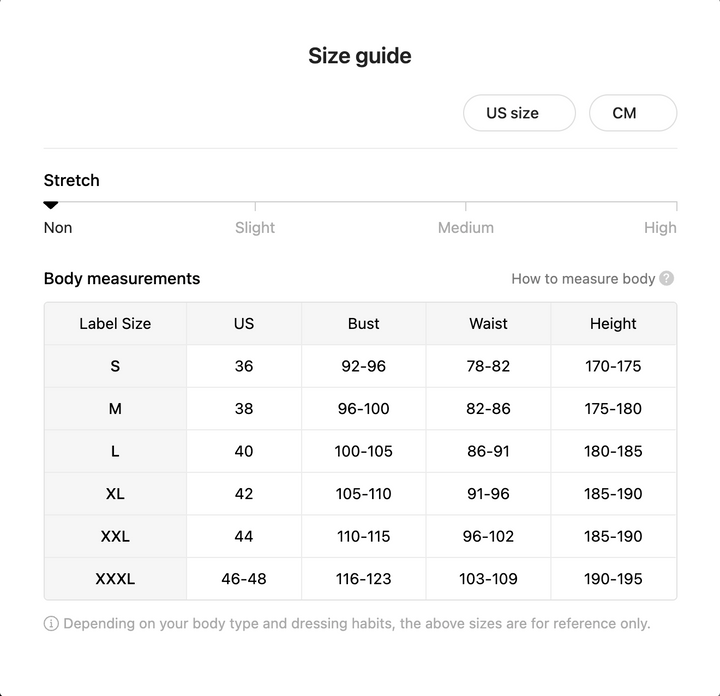
Task: Click the Medium stretch label
Action: (466, 228)
